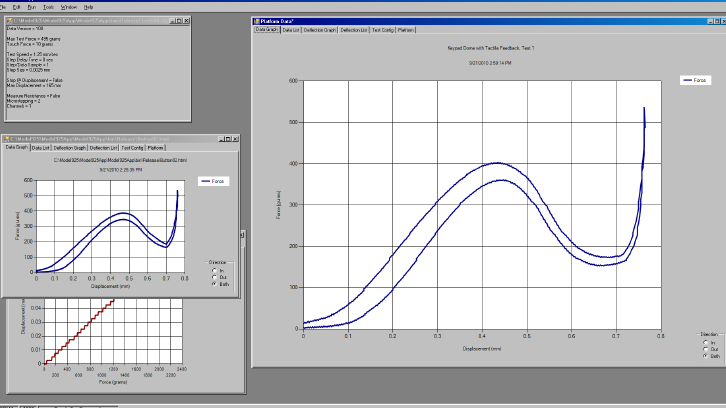Image resolution: width=726 pixels, height=408 pixels.
Task: Select the In direction radio in Platform Data window
Action: tap(703, 341)
